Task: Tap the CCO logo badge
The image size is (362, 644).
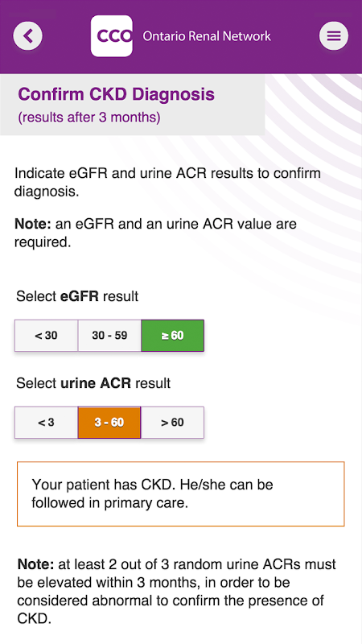Action: pos(112,36)
